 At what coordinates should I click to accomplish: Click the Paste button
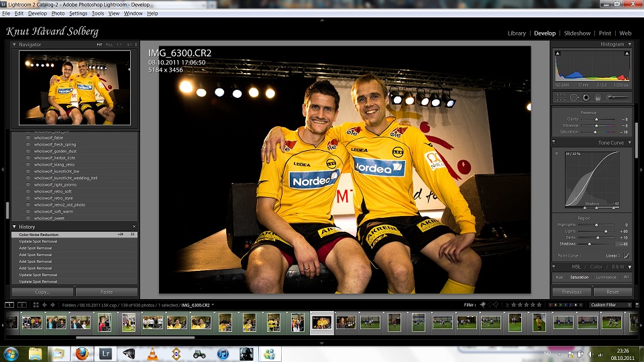(x=107, y=292)
